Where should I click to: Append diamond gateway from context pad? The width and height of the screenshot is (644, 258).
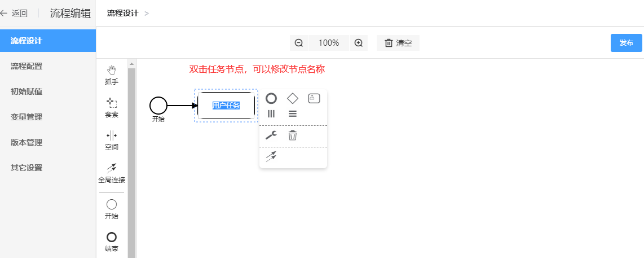click(x=293, y=98)
